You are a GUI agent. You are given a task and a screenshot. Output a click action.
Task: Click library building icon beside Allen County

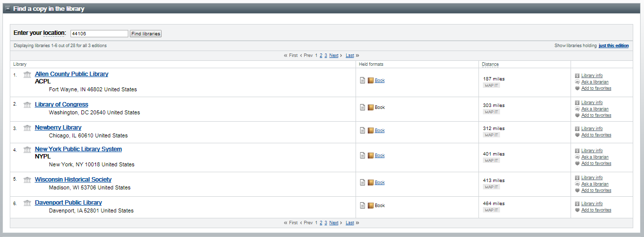click(x=27, y=75)
